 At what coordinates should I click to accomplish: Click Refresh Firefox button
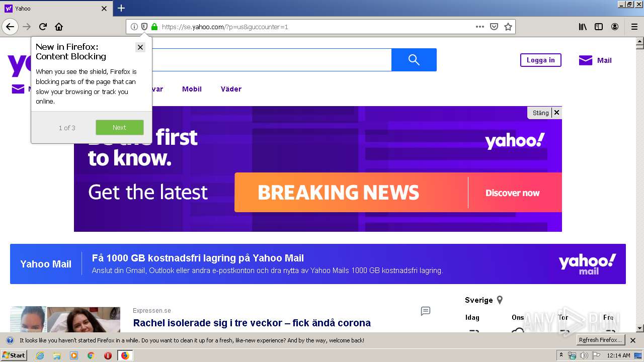coord(600,340)
